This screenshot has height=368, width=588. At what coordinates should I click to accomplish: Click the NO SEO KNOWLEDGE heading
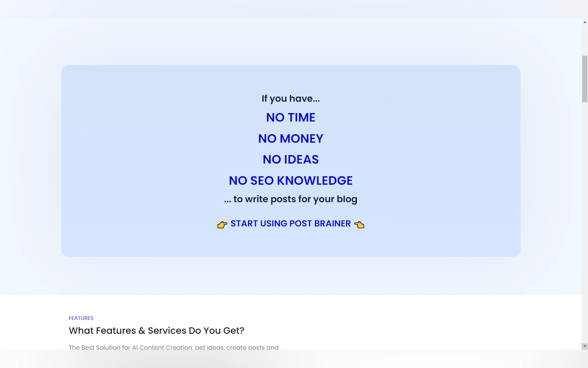point(291,181)
